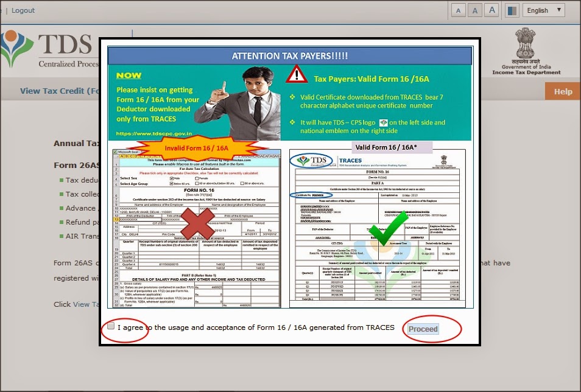Click the View Tax link in page text

coord(86,304)
